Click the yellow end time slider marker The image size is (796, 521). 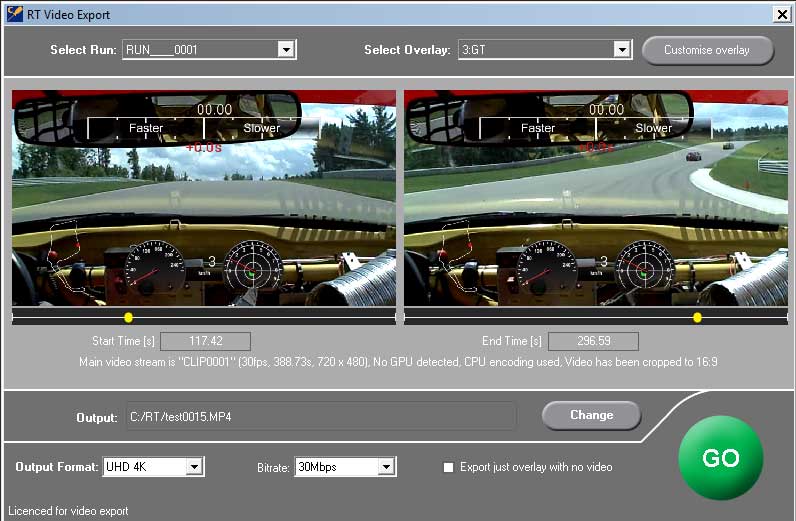point(697,317)
